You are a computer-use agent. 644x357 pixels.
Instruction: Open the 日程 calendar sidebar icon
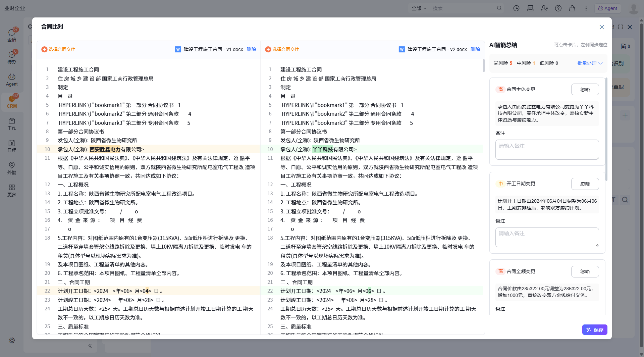[x=12, y=146]
